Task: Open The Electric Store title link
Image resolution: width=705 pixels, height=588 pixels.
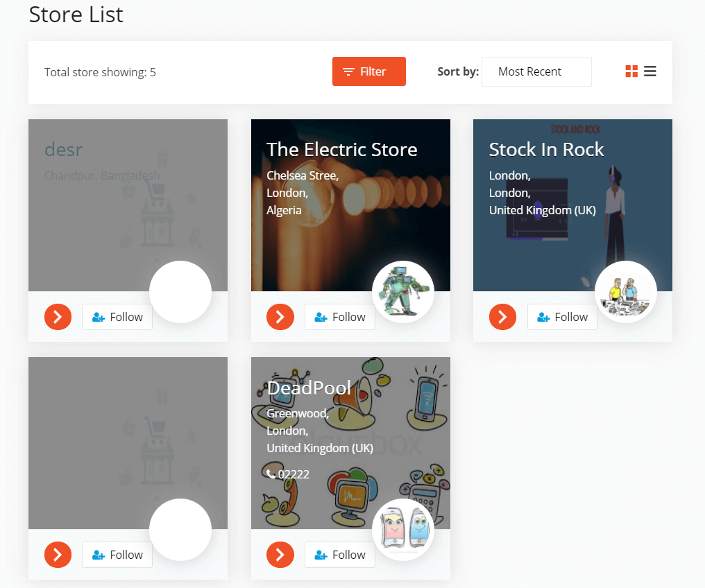Action: coord(342,149)
